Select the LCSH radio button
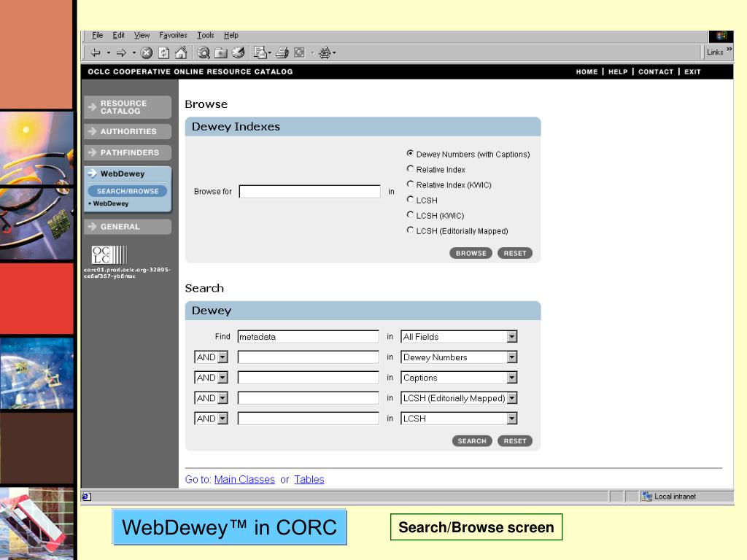This screenshot has width=747, height=560. click(410, 200)
